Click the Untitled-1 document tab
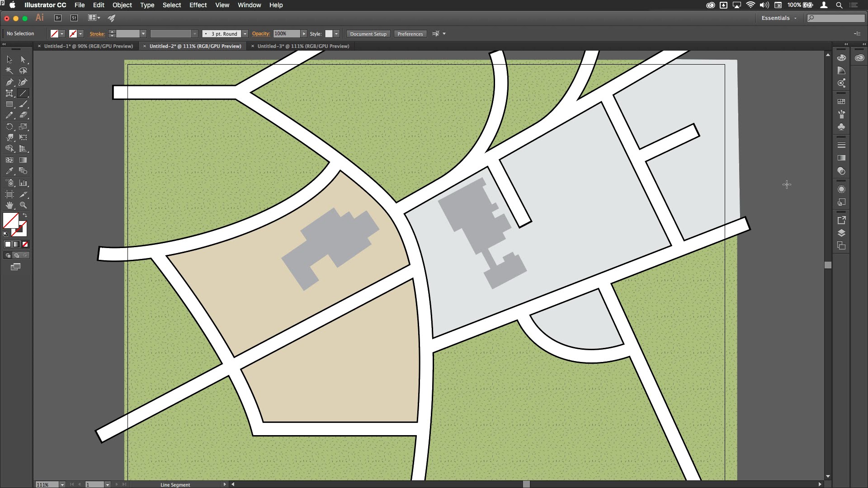The height and width of the screenshot is (488, 868). coord(88,46)
